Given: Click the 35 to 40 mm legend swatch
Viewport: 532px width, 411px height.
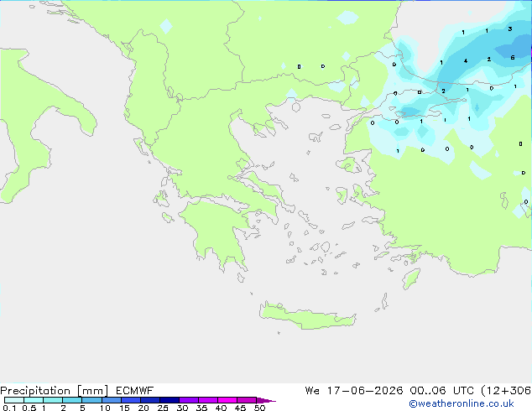Looking at the screenshot, I should (x=208, y=400).
